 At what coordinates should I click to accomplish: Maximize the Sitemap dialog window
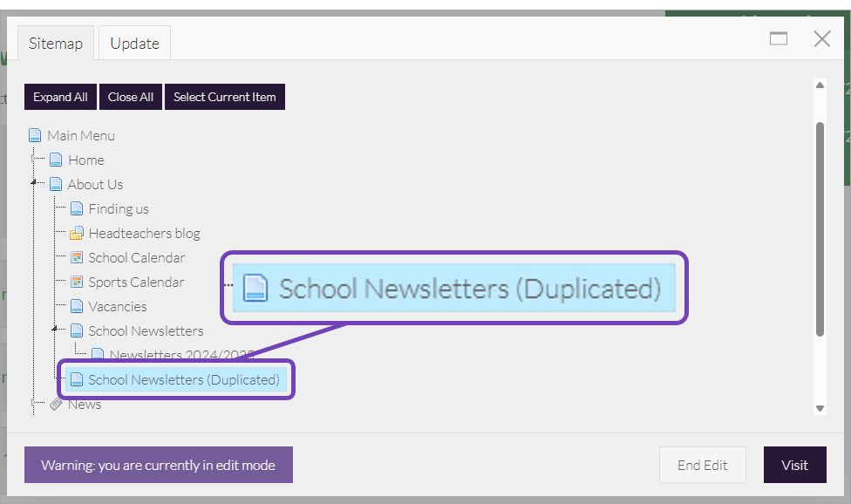click(778, 38)
